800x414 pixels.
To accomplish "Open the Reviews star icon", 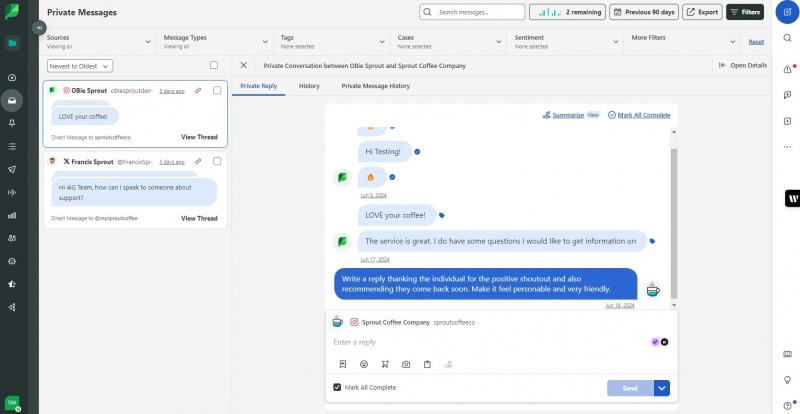I will click(x=12, y=284).
